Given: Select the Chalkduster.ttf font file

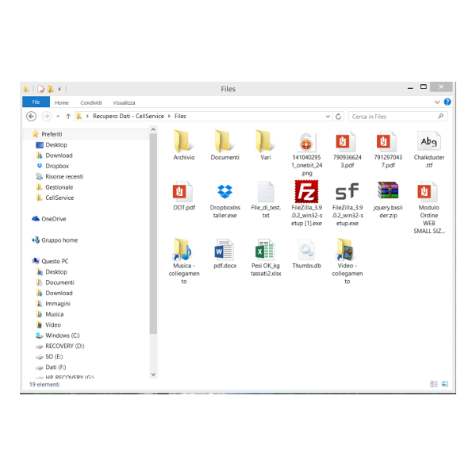Looking at the screenshot, I should 428,150.
